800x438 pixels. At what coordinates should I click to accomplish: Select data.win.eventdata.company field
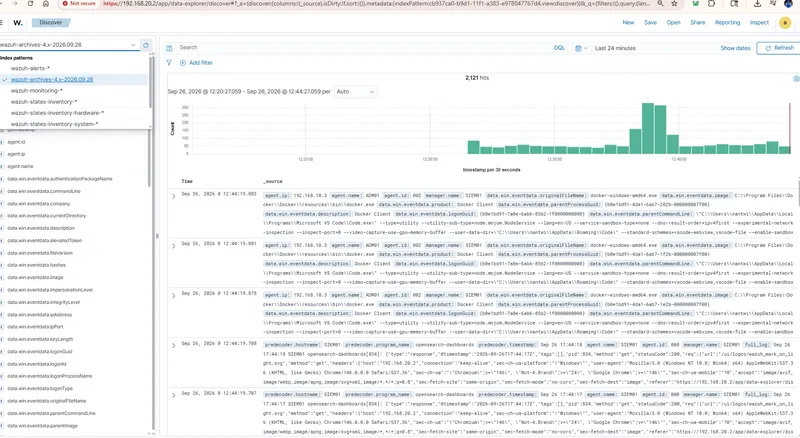pyautogui.click(x=39, y=204)
